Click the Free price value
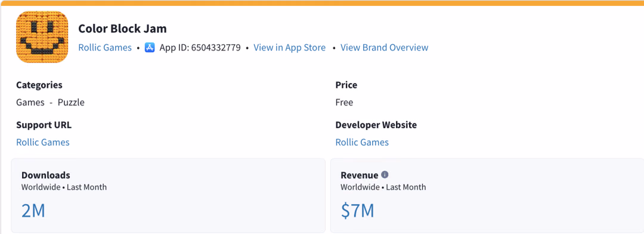Screen dimensions: 644x234 point(344,103)
